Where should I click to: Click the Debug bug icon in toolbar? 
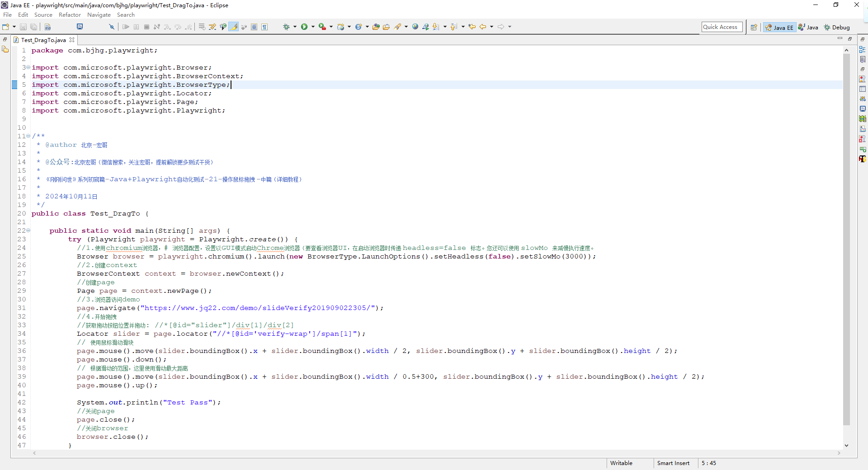[x=286, y=27]
